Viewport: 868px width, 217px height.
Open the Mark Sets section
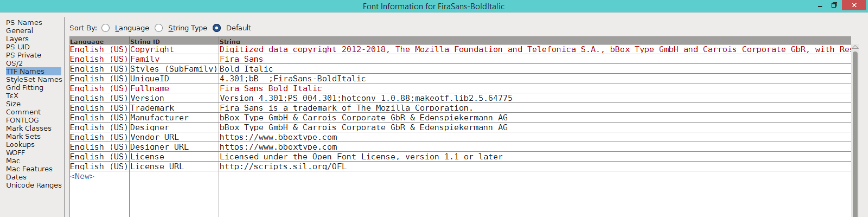point(23,136)
